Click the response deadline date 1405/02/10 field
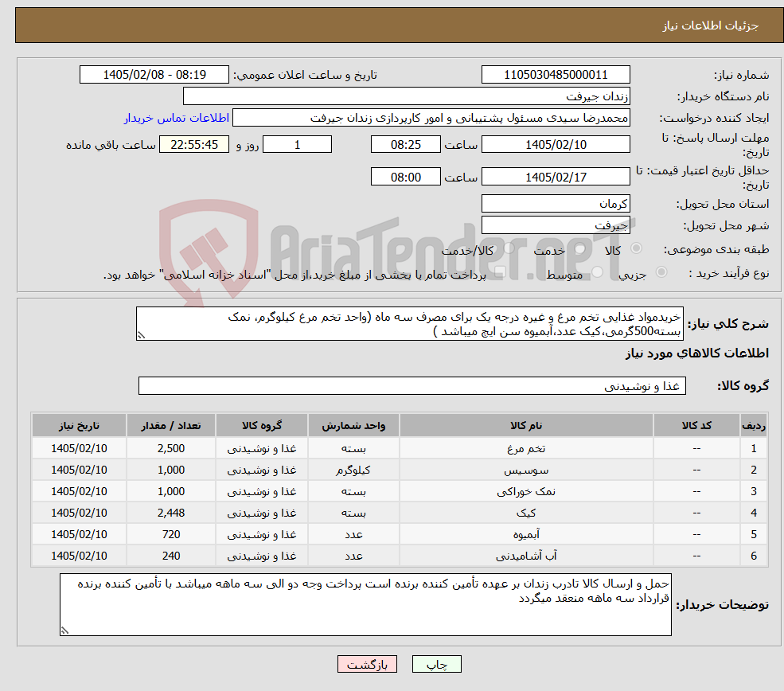Image resolution: width=784 pixels, height=691 pixels. 556,145
